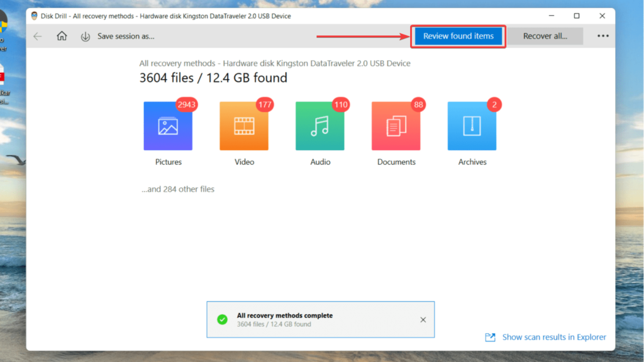
Task: Select Save session as in the toolbar
Action: (126, 36)
